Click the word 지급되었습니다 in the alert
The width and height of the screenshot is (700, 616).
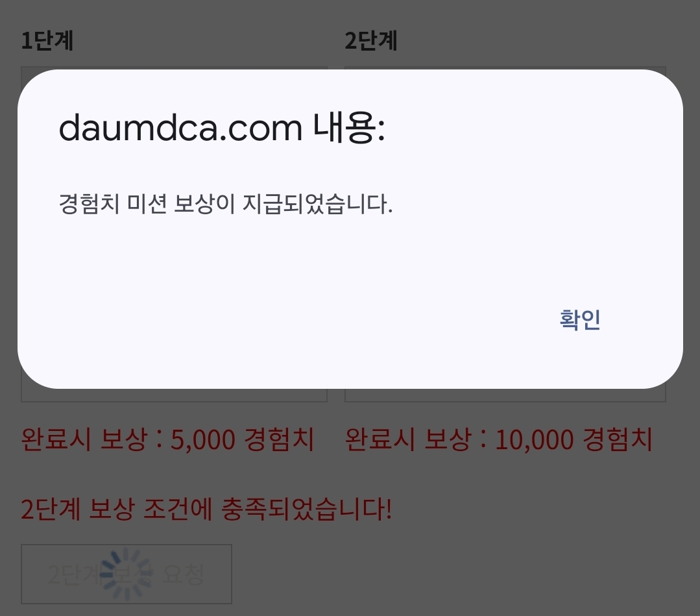(x=317, y=204)
